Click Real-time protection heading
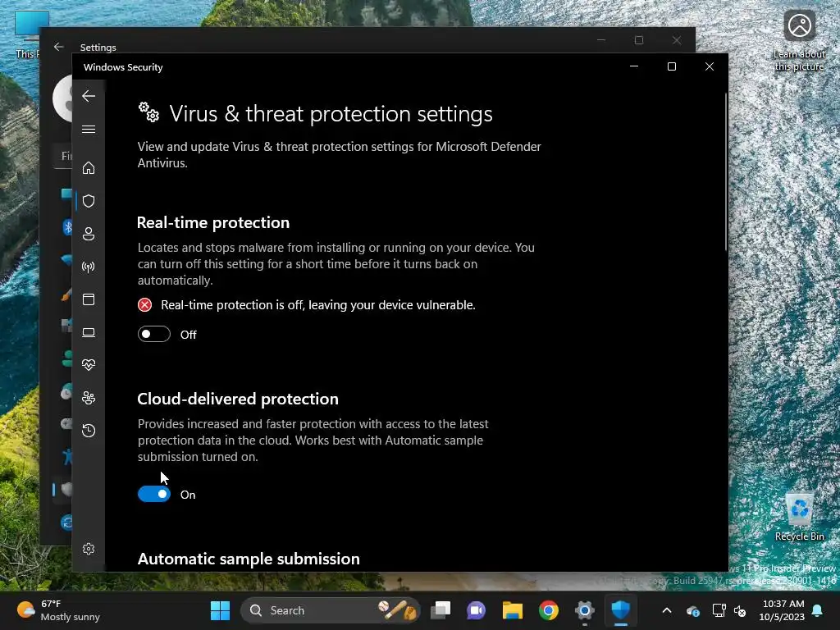 pos(213,222)
